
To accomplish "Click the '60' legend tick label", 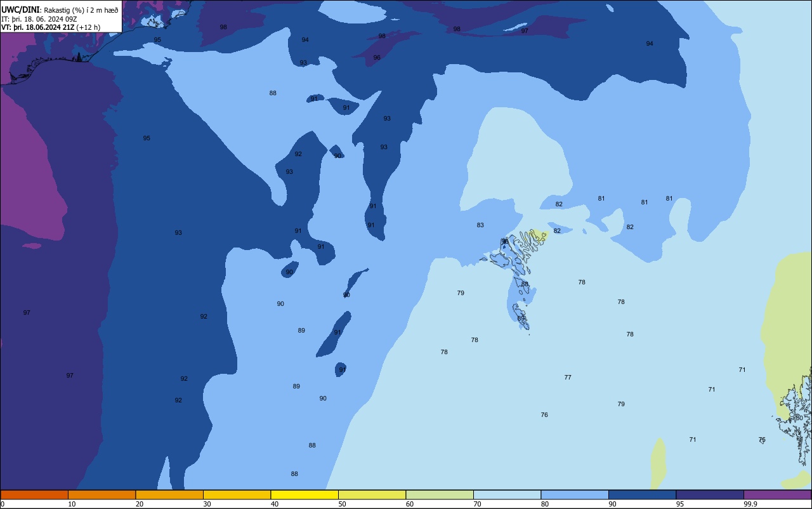I will (410, 504).
